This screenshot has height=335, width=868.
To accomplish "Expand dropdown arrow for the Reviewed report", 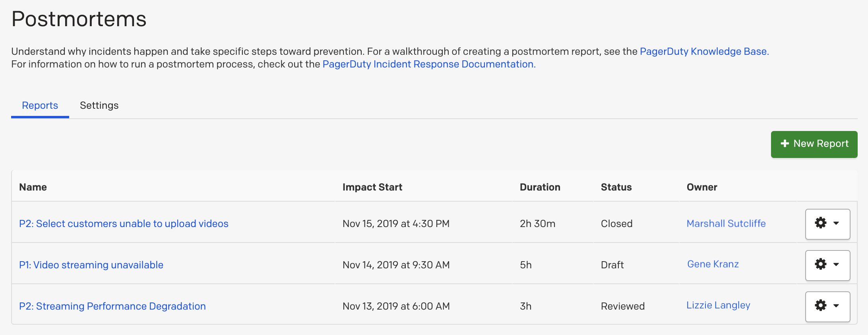I will 836,306.
